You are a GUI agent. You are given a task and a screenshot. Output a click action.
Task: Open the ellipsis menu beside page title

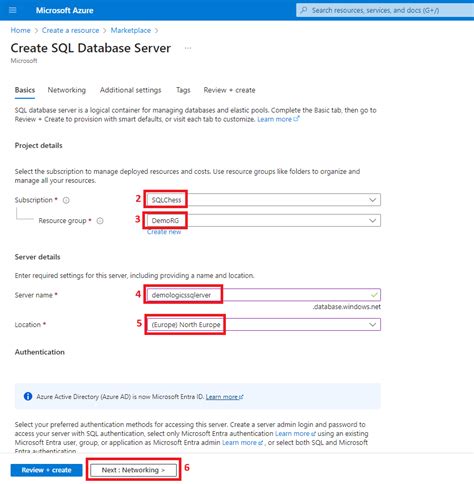pos(188,48)
